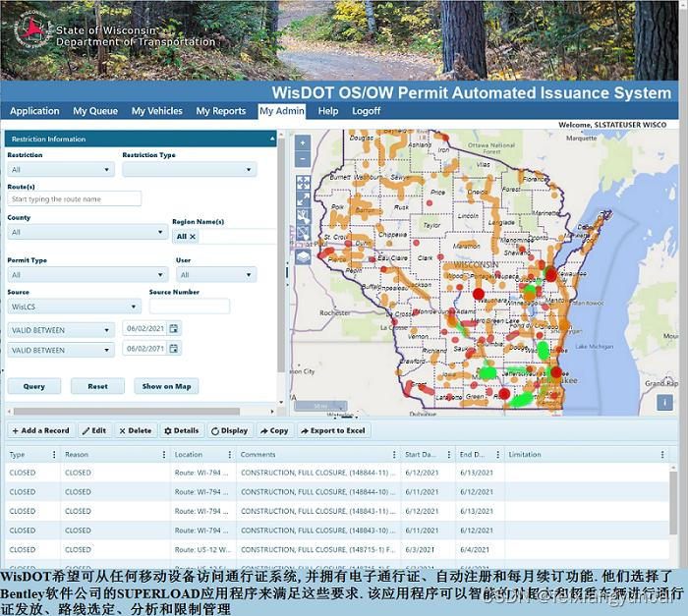Viewport: 688px width, 616px height.
Task: Switch to the My Reports tab
Action: coord(220,111)
